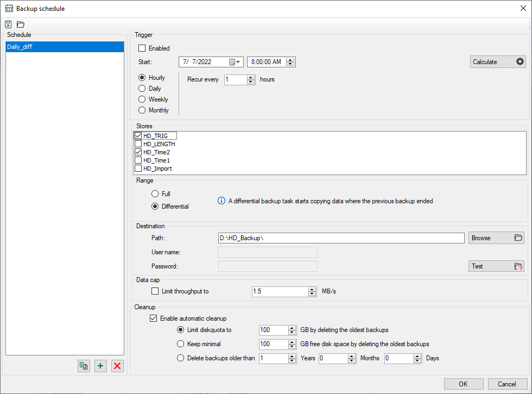
Task: Delete schedule using the red X button
Action: click(x=117, y=366)
